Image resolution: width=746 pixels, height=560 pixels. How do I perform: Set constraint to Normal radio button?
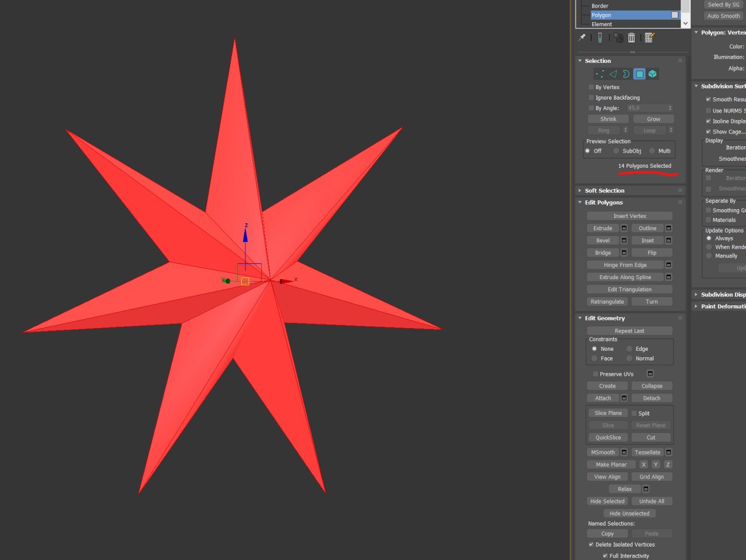(629, 358)
